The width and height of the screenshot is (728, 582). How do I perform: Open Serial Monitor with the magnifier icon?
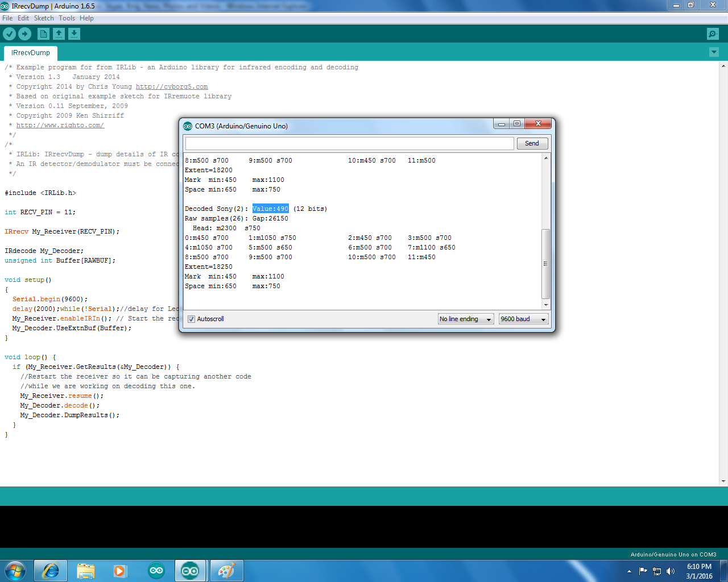tap(713, 34)
